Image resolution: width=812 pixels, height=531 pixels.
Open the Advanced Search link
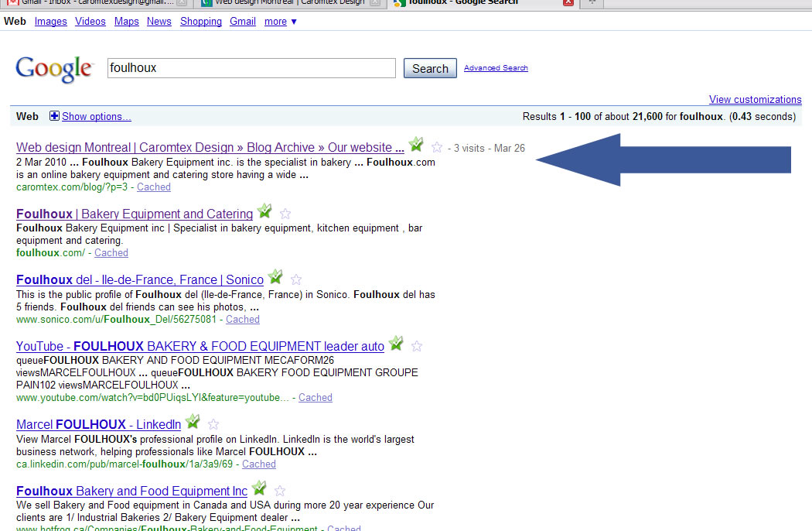496,68
